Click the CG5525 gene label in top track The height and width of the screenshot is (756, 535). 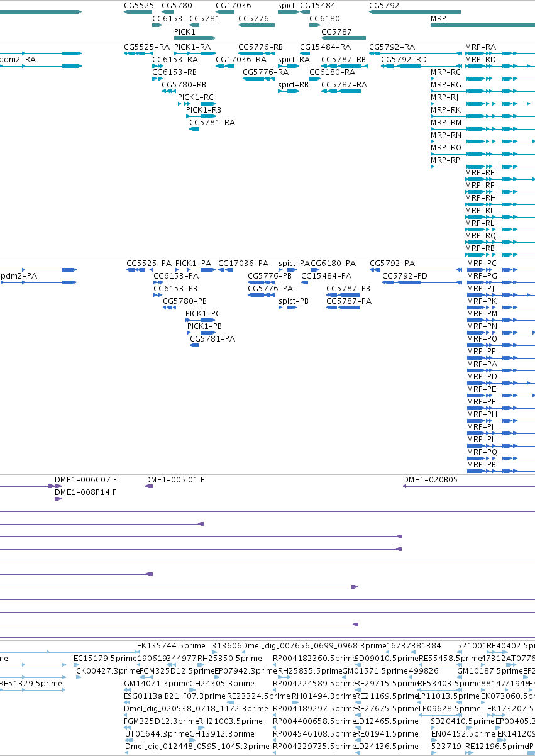coord(139,6)
